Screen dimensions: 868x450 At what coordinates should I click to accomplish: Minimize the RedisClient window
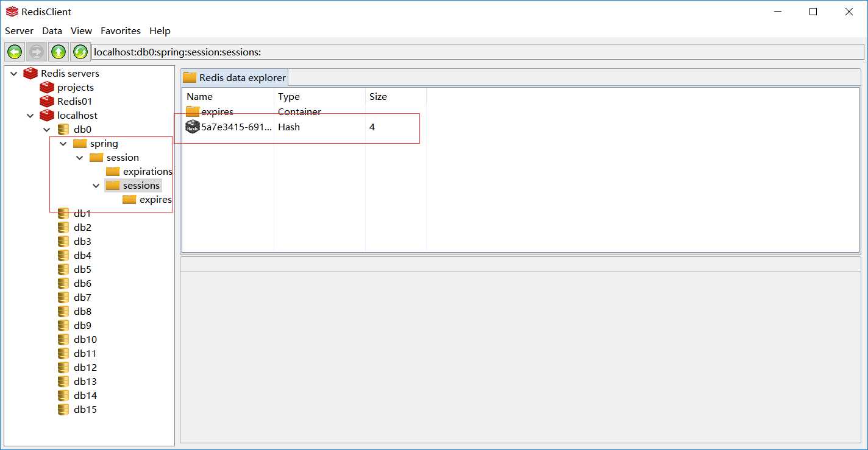tap(777, 12)
